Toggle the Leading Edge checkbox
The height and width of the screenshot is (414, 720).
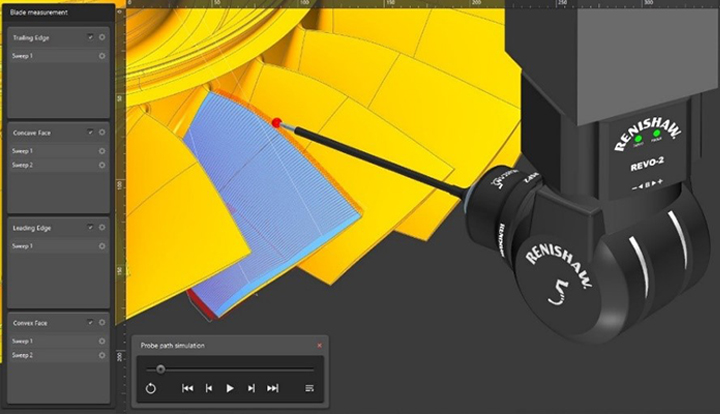tap(90, 227)
